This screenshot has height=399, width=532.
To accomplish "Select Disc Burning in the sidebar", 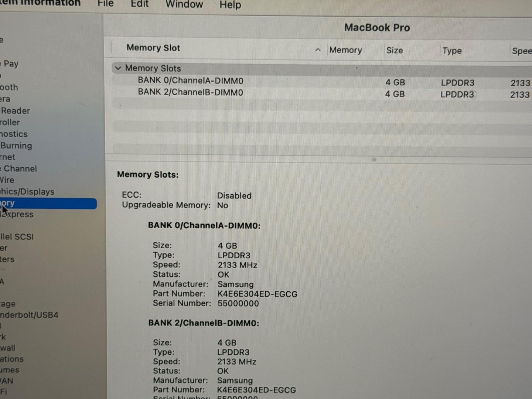I will coord(16,146).
